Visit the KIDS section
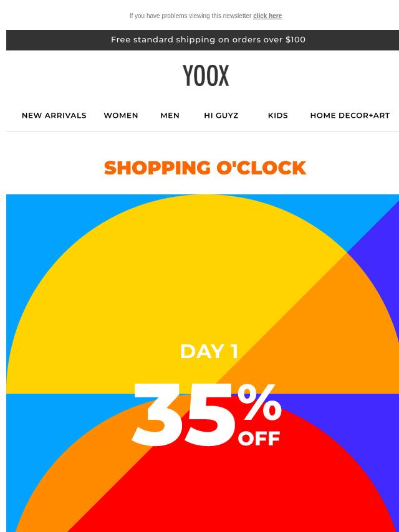The image size is (399, 532). coord(278,115)
